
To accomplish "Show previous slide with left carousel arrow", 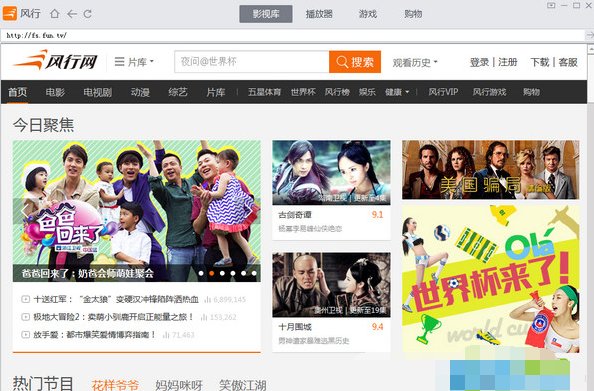I will tap(25, 211).
